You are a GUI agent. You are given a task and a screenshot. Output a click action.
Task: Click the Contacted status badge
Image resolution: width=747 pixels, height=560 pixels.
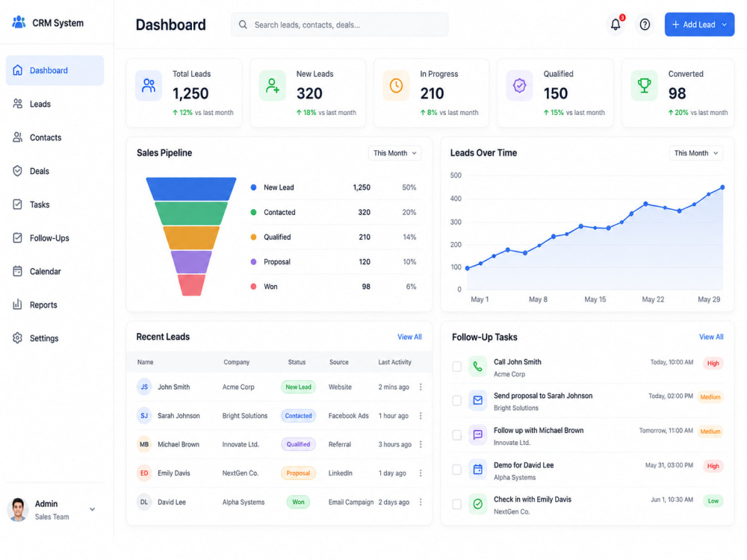click(298, 416)
